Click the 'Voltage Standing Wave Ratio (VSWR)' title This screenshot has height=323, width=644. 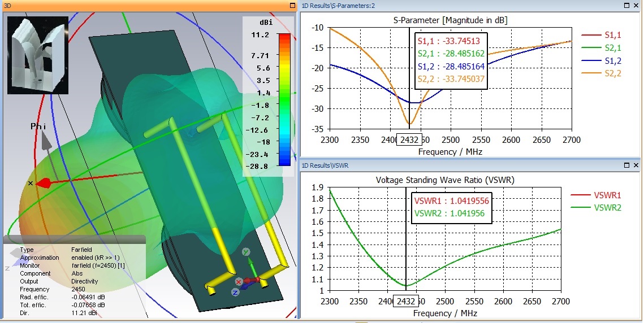tap(445, 180)
